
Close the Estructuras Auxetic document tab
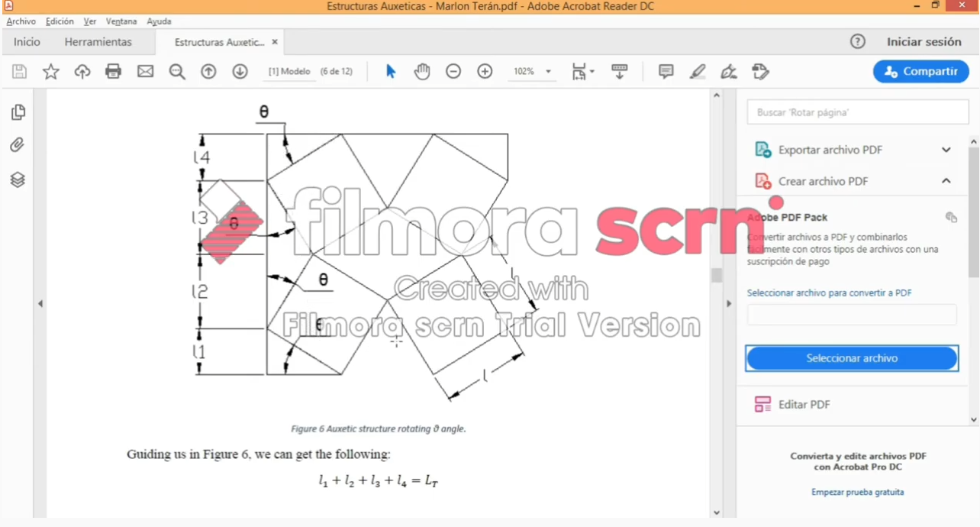click(x=275, y=42)
